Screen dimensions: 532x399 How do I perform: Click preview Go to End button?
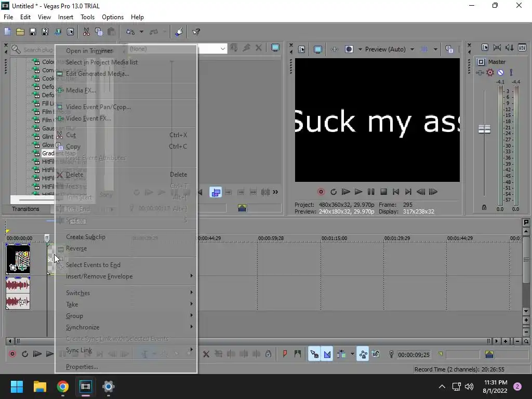(408, 192)
